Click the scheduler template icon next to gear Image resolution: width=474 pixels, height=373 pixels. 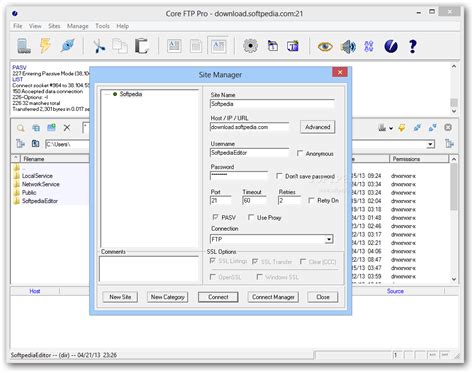273,46
